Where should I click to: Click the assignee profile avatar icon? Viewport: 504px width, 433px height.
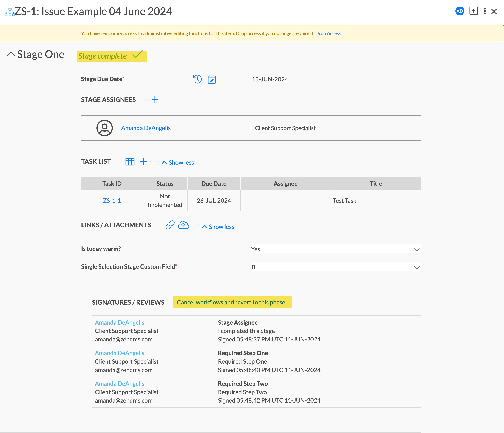104,128
